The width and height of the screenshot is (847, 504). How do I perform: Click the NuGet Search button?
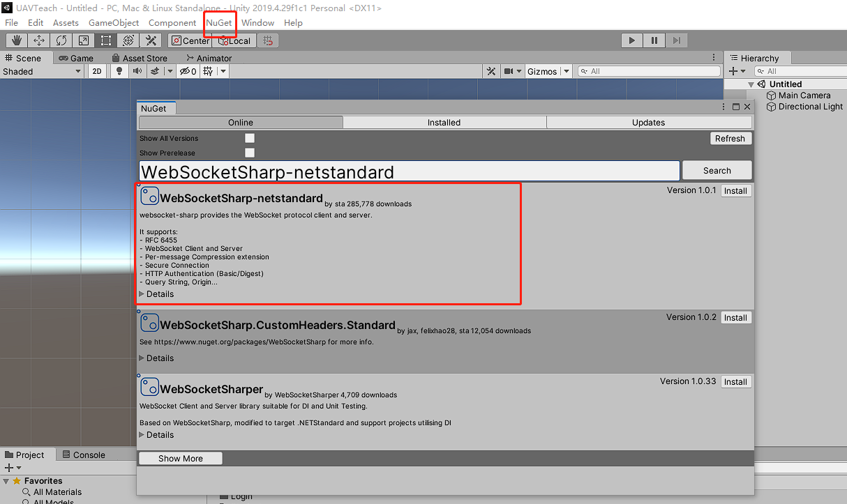717,170
